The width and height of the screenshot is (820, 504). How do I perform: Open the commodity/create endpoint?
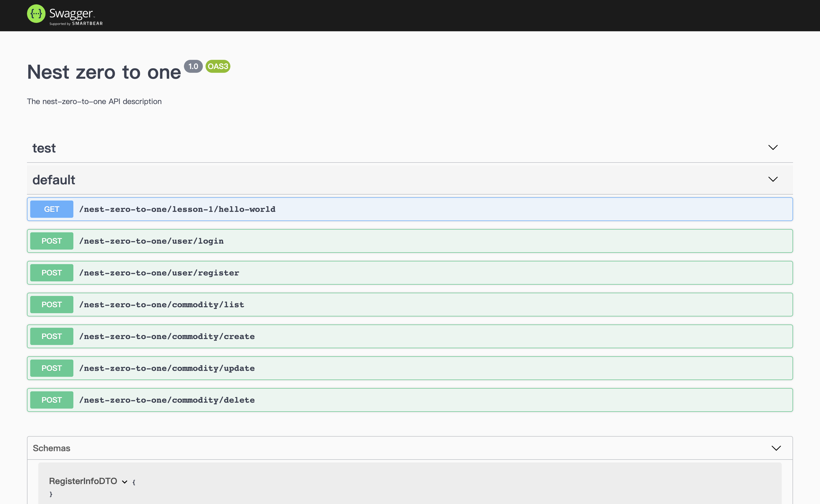pyautogui.click(x=167, y=336)
